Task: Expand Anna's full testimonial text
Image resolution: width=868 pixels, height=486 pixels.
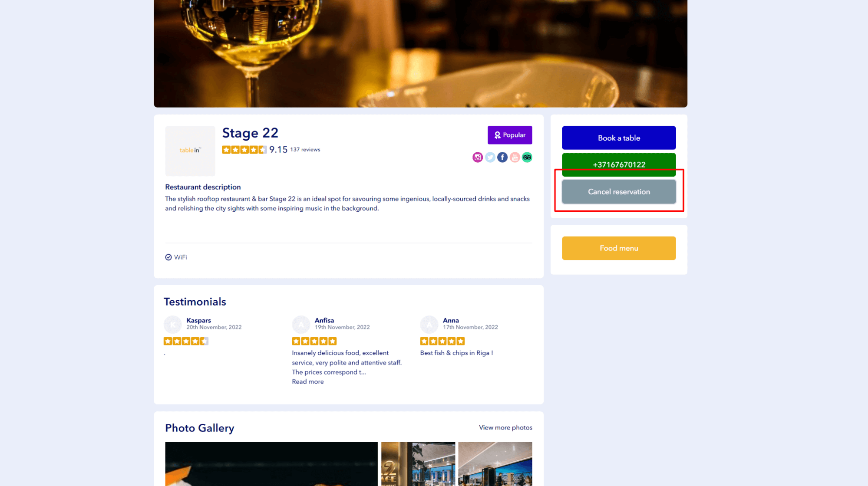Action: coord(457,353)
